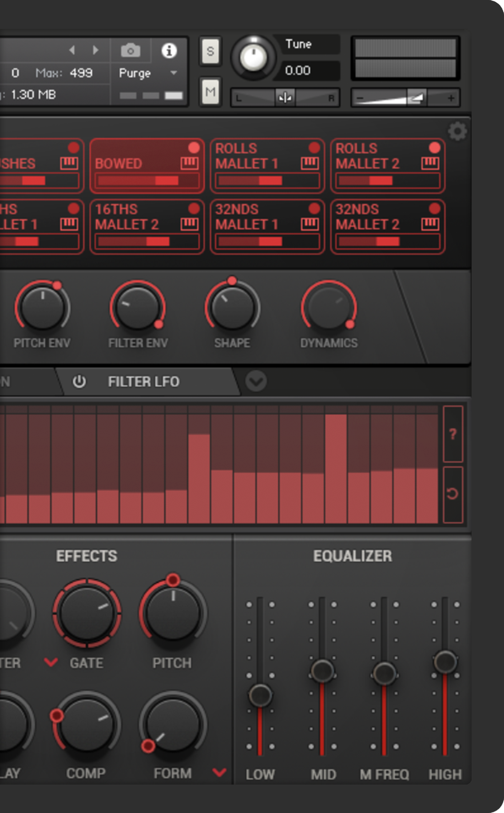Click the next preset right arrow
The image size is (504, 813).
point(95,50)
